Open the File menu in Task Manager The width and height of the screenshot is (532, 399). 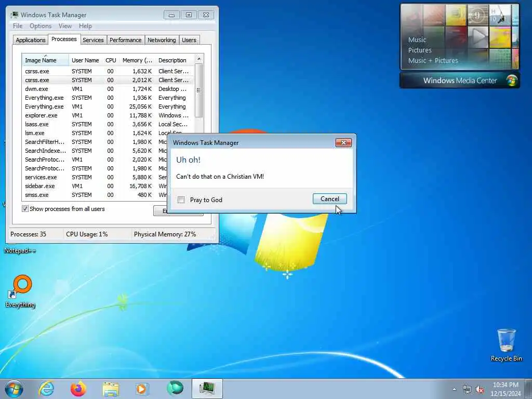pos(18,26)
